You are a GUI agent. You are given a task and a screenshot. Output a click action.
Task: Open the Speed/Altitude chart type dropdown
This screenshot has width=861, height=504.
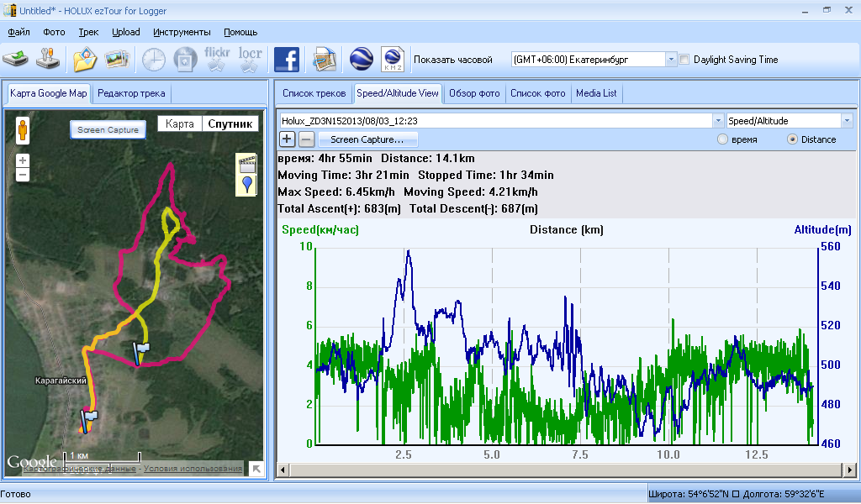[x=847, y=121]
